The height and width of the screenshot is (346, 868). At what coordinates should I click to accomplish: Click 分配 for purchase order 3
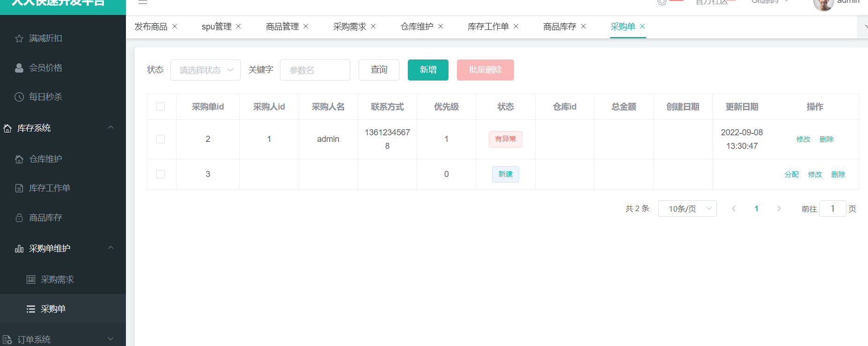pyautogui.click(x=792, y=174)
